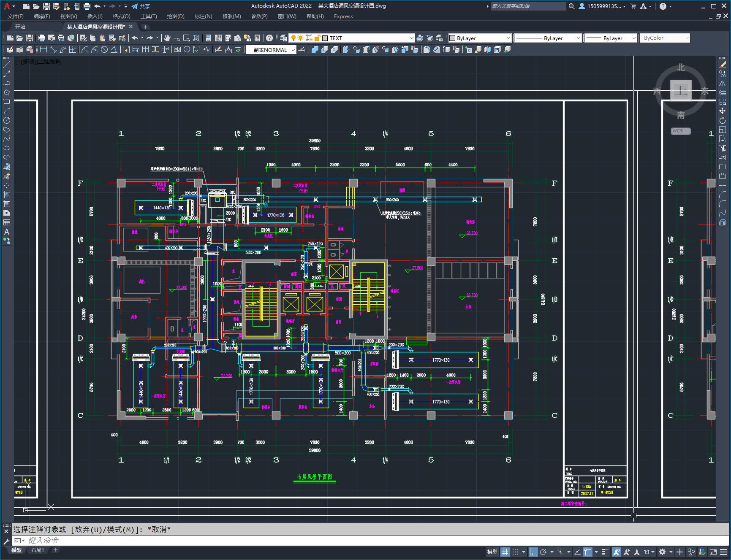731x560 pixels.
Task: Click the help question mark toolbar icon
Action: [x=269, y=38]
